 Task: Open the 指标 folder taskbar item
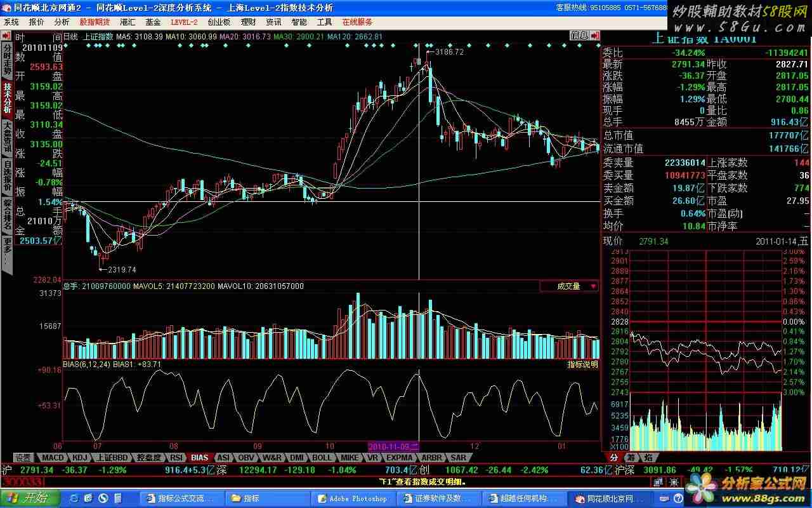coord(268,498)
